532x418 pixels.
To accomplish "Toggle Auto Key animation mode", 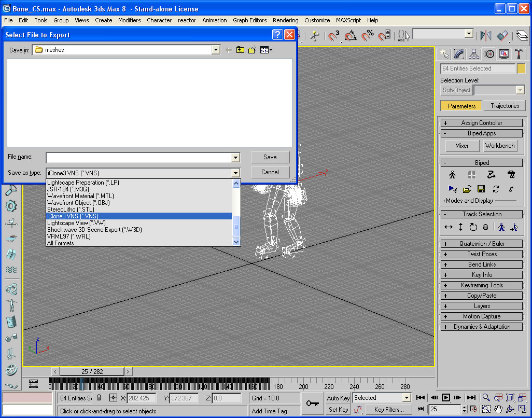I will [338, 398].
